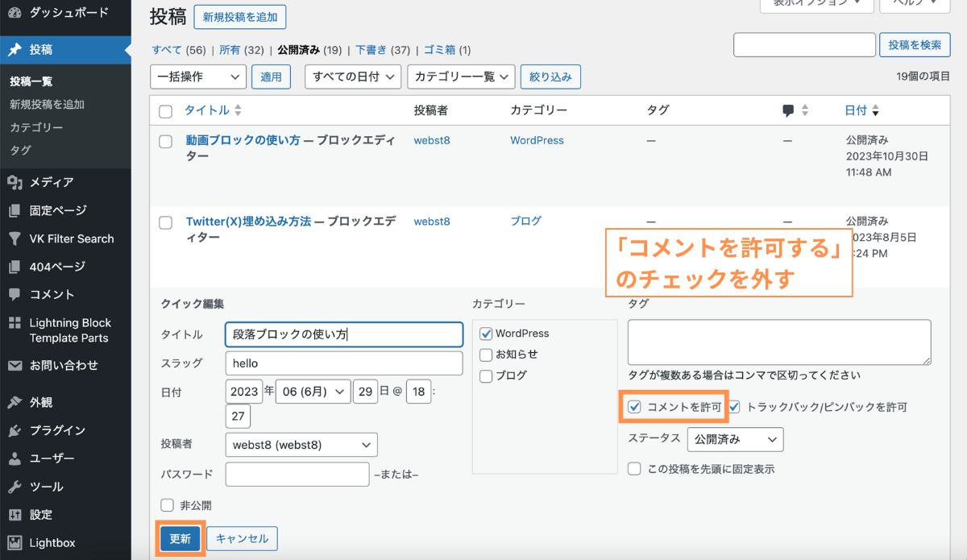Enable この投稿を先頭に固定表示 checkbox

pyautogui.click(x=633, y=468)
